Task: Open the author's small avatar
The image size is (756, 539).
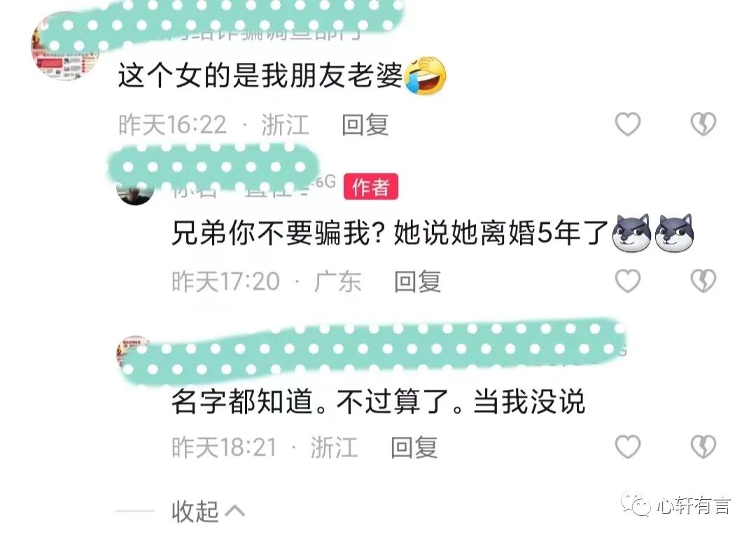Action: pos(135,192)
